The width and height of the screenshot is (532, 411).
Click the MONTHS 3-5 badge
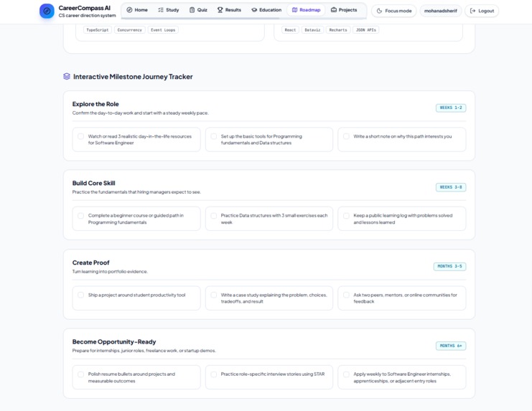coord(449,266)
